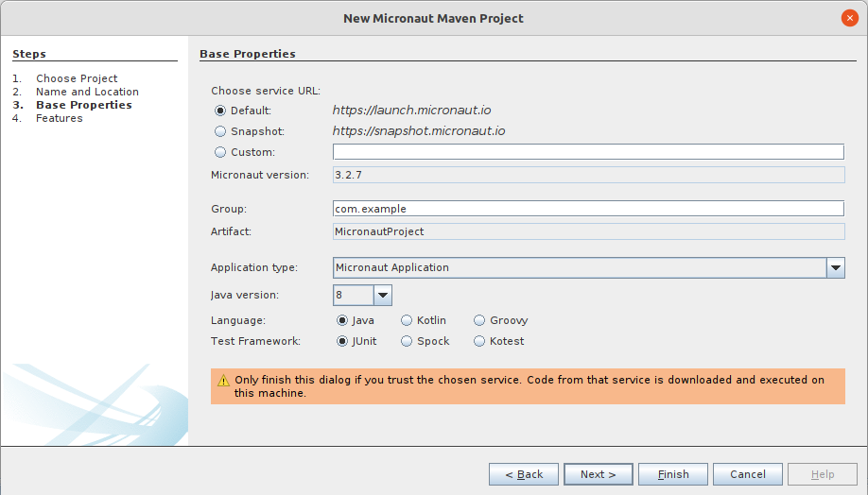Proceed with the Next button
Screen dimensions: 868x495
point(599,474)
